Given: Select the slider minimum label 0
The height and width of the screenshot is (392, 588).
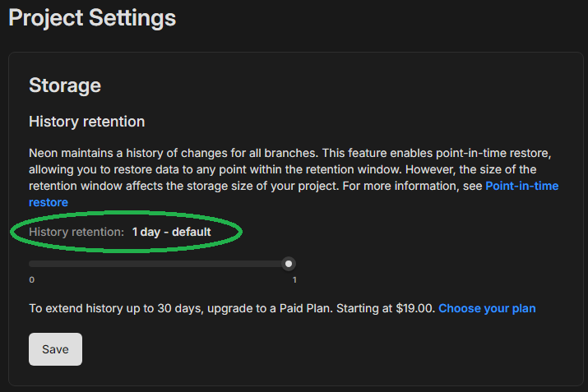Looking at the screenshot, I should (32, 280).
